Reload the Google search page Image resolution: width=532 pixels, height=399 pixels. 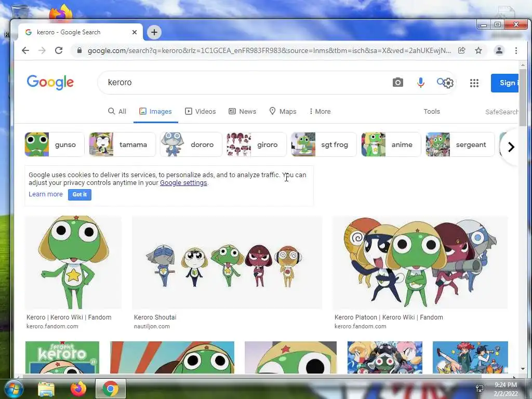pyautogui.click(x=59, y=50)
